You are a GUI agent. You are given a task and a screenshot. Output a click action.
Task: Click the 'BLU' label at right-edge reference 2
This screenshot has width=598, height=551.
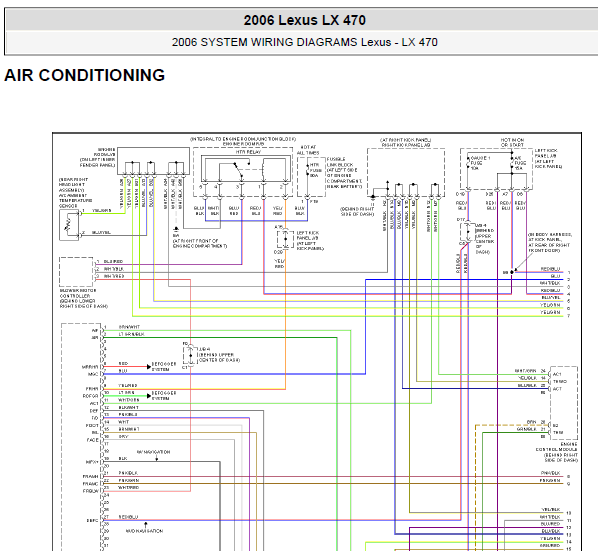[x=556, y=276]
